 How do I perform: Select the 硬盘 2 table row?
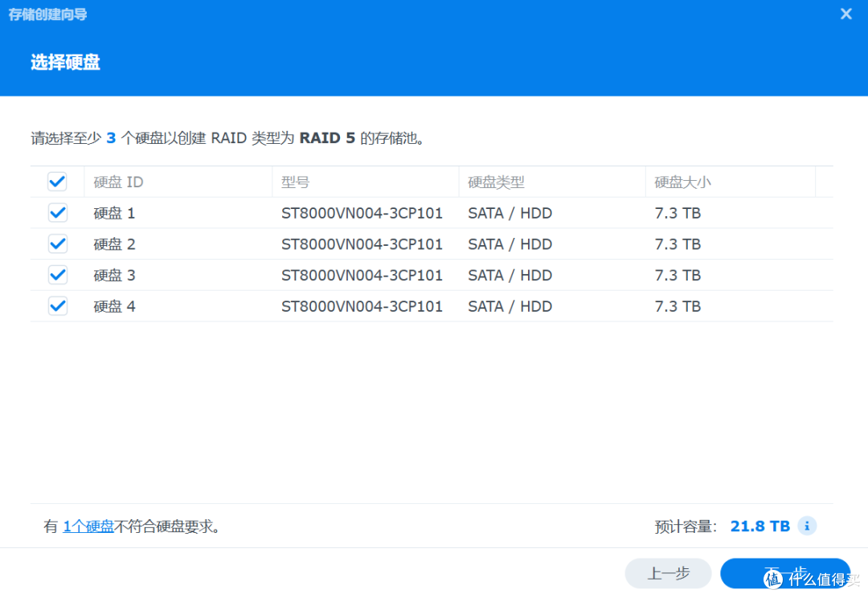coord(362,244)
